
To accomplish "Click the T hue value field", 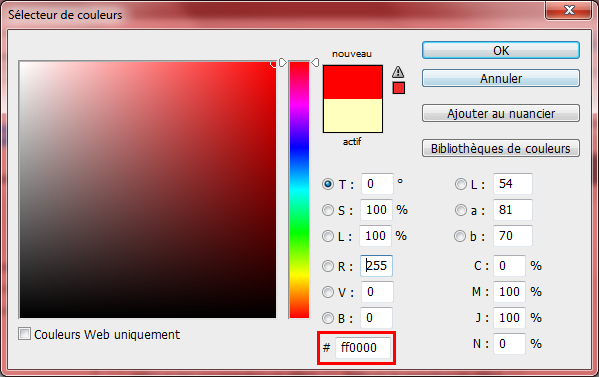I will click(377, 184).
